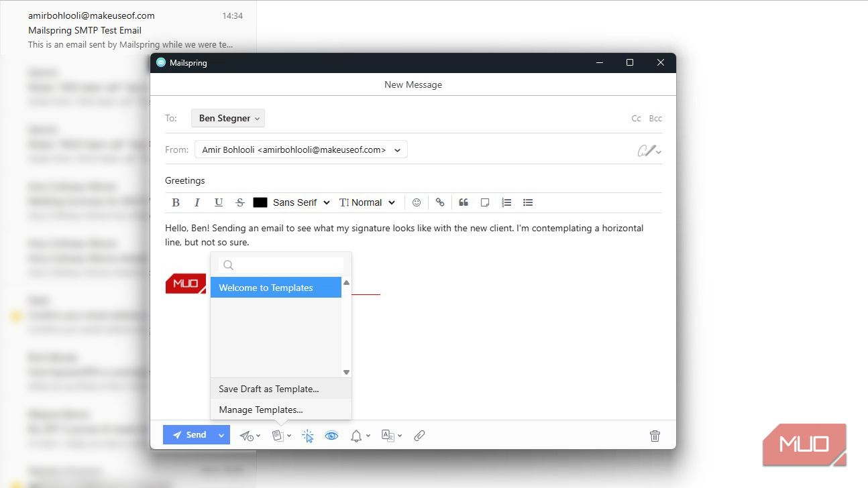Viewport: 868px width, 488px height.
Task: Click the template list scroll-down arrow
Action: click(347, 372)
